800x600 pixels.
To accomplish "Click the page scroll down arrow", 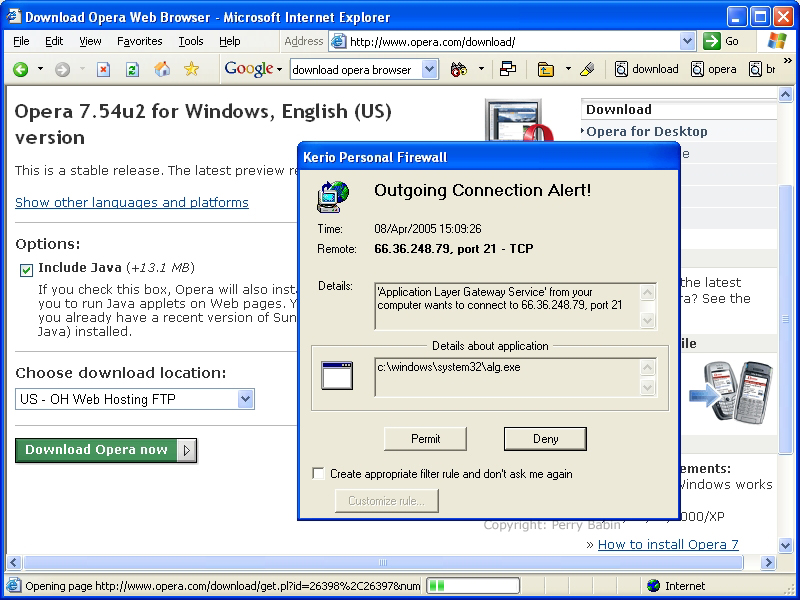I will coord(786,545).
